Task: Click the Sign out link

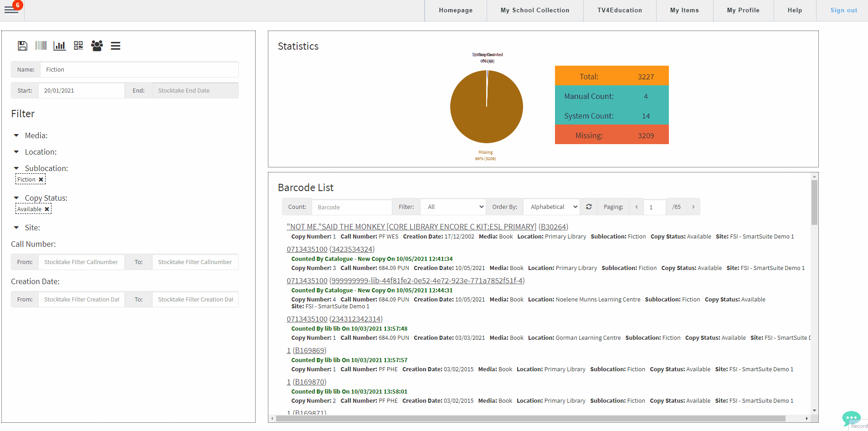Action: (843, 10)
